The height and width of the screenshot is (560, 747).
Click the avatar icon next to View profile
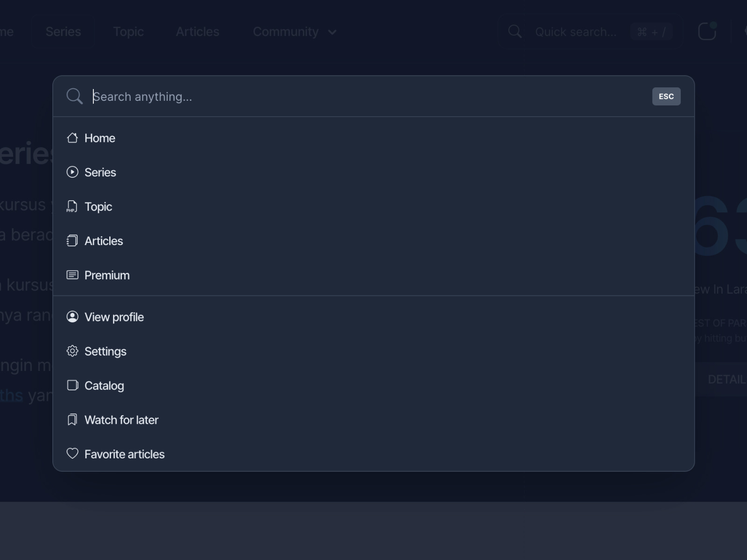pos(73,317)
